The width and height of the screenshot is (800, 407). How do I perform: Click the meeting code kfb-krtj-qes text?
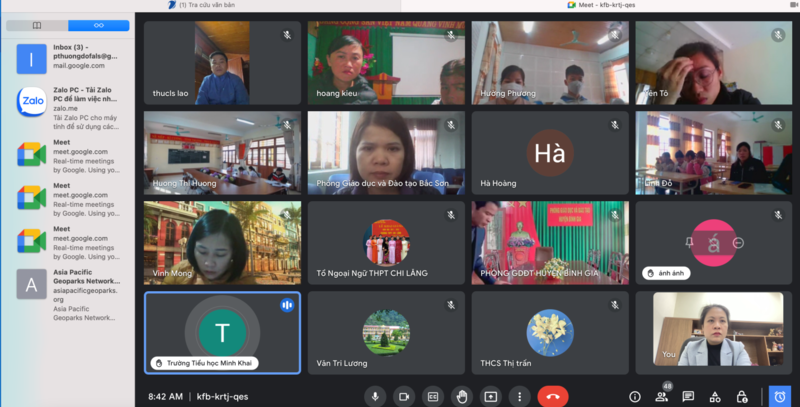coord(222,396)
